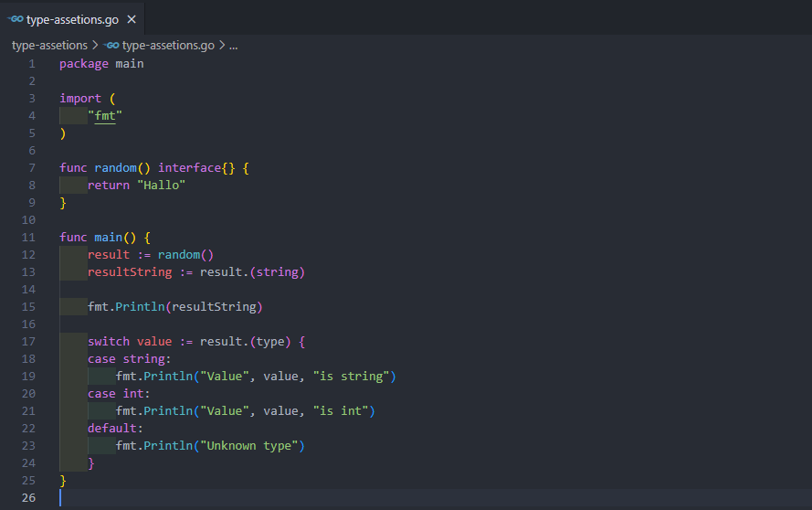
Task: Click line number 26 in gutter
Action: 28,497
